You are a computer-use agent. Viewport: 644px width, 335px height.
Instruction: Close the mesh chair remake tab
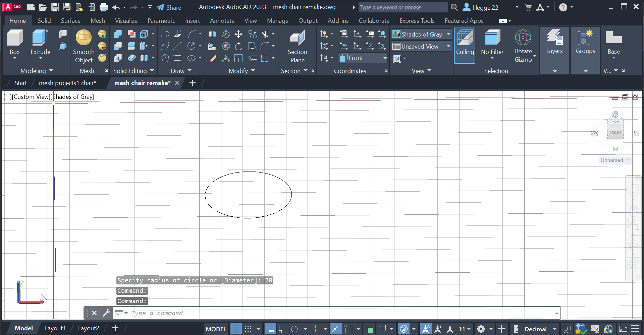pos(177,83)
